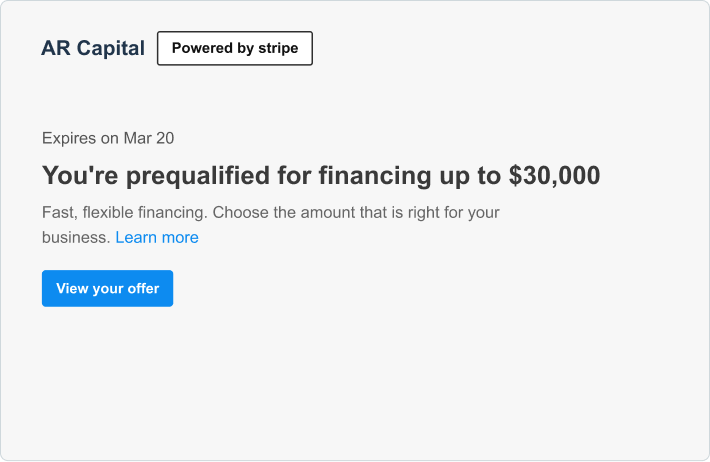Click the letters AR in header
710x462 pixels.
click(54, 48)
